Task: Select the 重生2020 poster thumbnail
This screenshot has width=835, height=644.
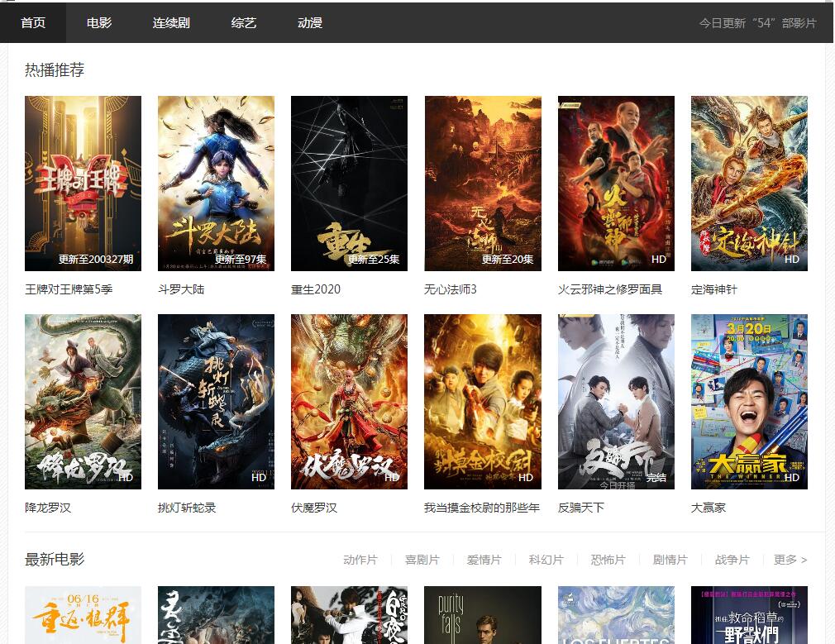Action: (349, 183)
